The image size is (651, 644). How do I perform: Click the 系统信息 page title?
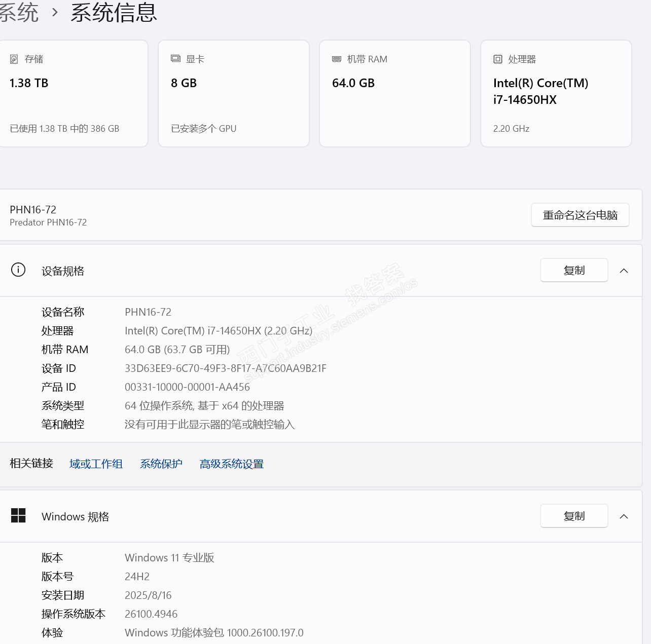[x=114, y=12]
